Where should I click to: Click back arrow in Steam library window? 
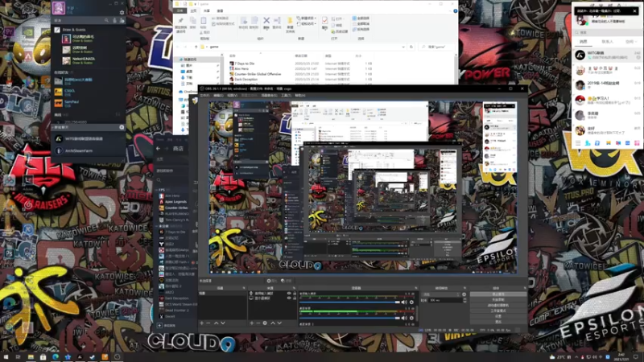pyautogui.click(x=158, y=149)
